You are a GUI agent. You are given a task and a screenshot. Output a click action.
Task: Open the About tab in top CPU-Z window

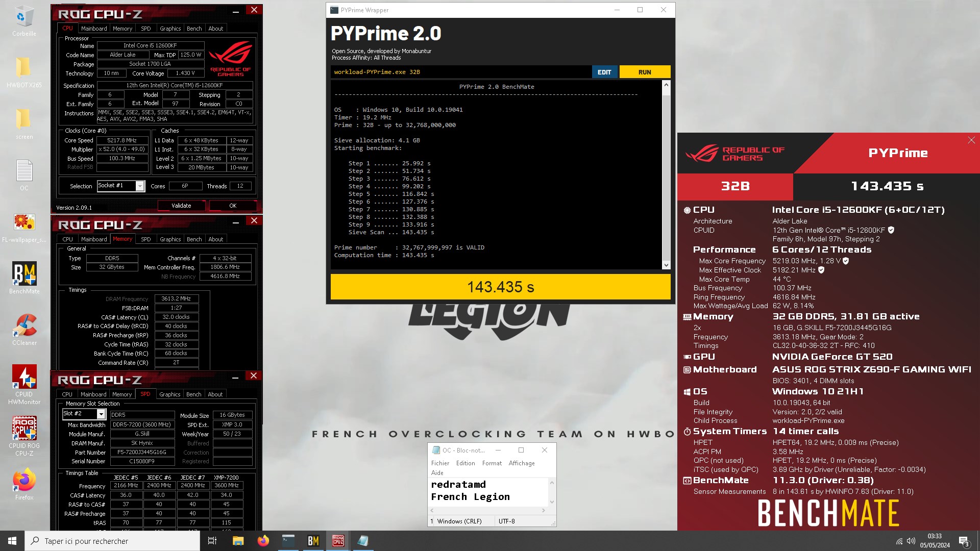click(216, 29)
